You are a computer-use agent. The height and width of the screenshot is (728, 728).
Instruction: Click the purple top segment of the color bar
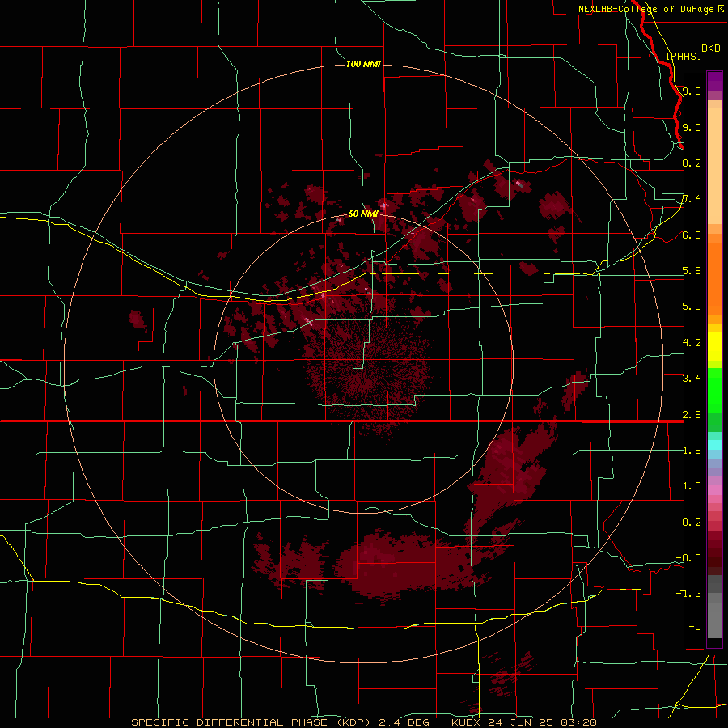click(x=714, y=81)
